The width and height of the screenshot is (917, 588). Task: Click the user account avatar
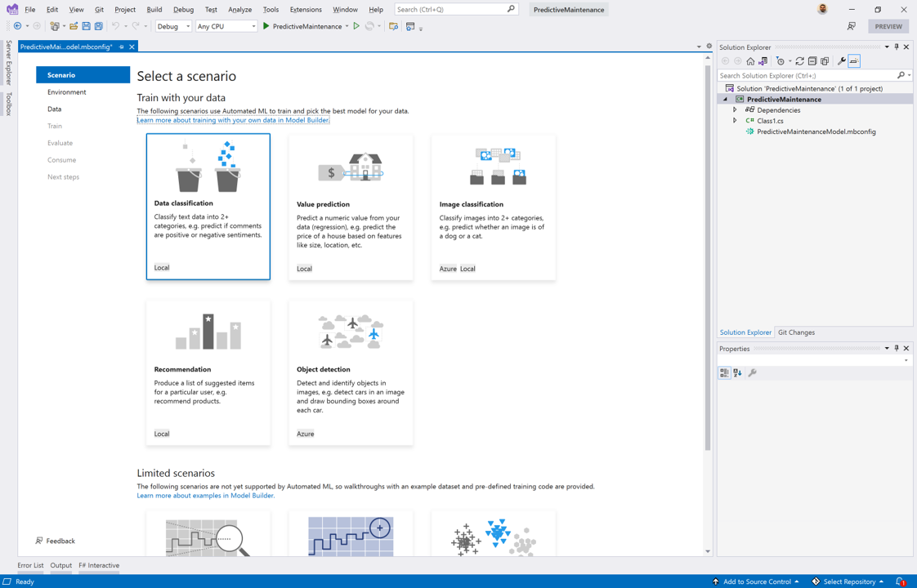(x=823, y=9)
